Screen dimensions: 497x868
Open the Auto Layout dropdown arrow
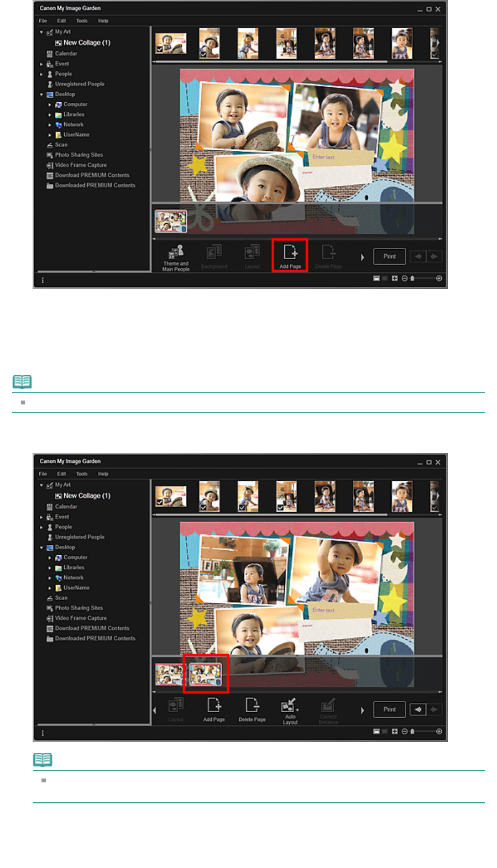click(x=297, y=710)
